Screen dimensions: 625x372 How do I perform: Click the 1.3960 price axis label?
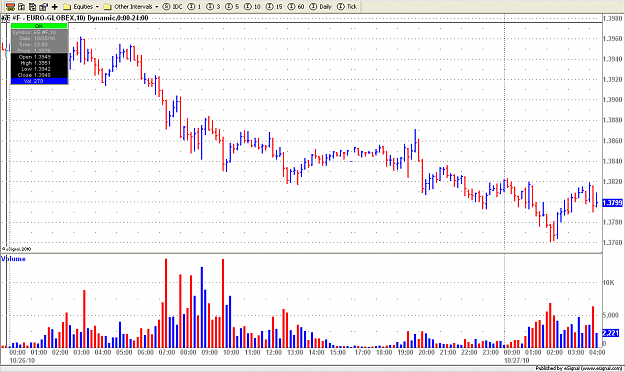(x=613, y=39)
